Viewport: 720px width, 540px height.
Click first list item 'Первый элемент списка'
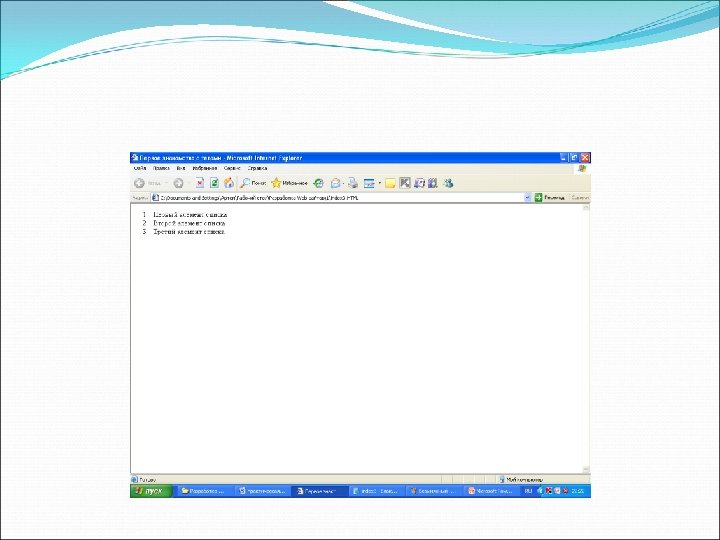pos(190,214)
